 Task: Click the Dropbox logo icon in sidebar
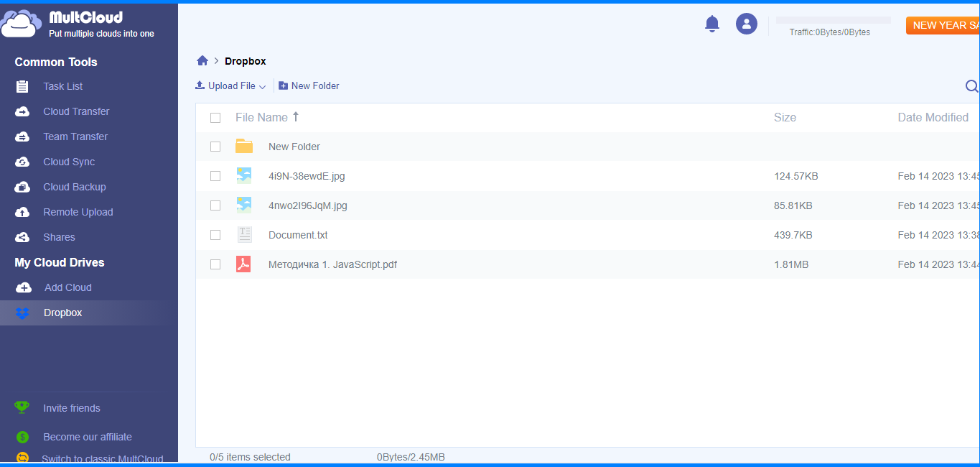[x=22, y=313]
